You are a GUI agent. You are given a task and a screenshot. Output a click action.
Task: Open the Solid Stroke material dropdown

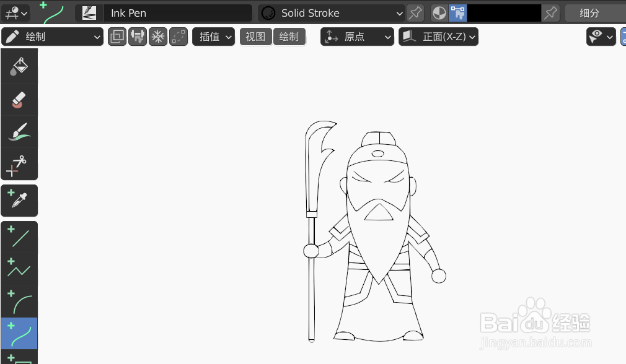(332, 13)
